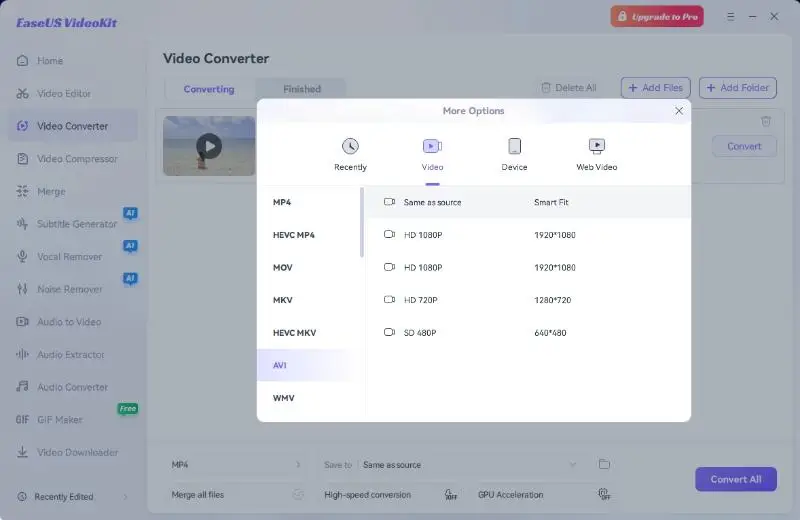Open the Merge tool

click(41, 191)
